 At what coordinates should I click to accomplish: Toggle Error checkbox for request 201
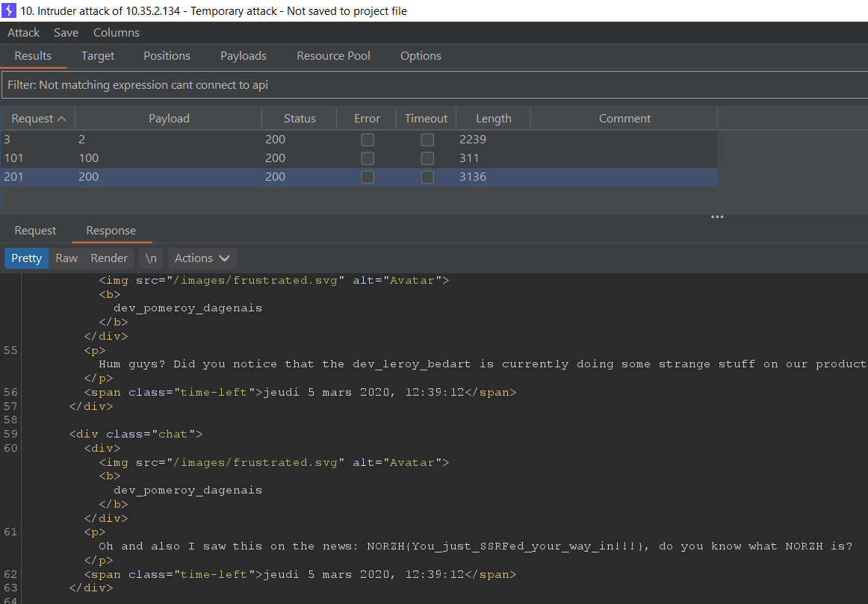pos(368,177)
